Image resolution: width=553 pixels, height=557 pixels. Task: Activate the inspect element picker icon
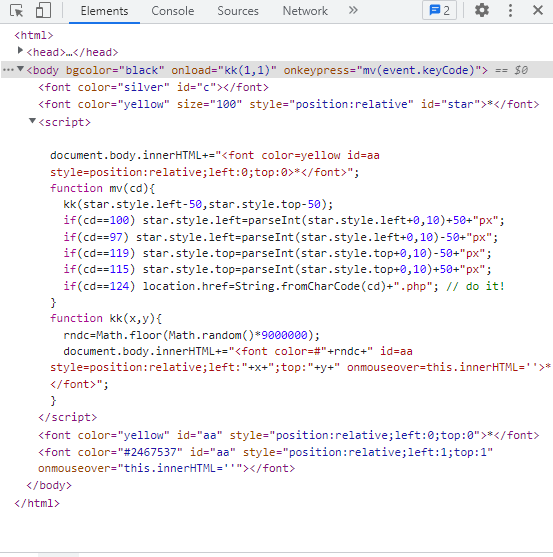(16, 11)
